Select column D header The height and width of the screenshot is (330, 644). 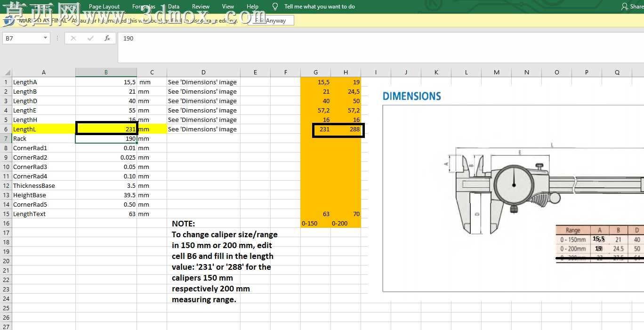[203, 72]
